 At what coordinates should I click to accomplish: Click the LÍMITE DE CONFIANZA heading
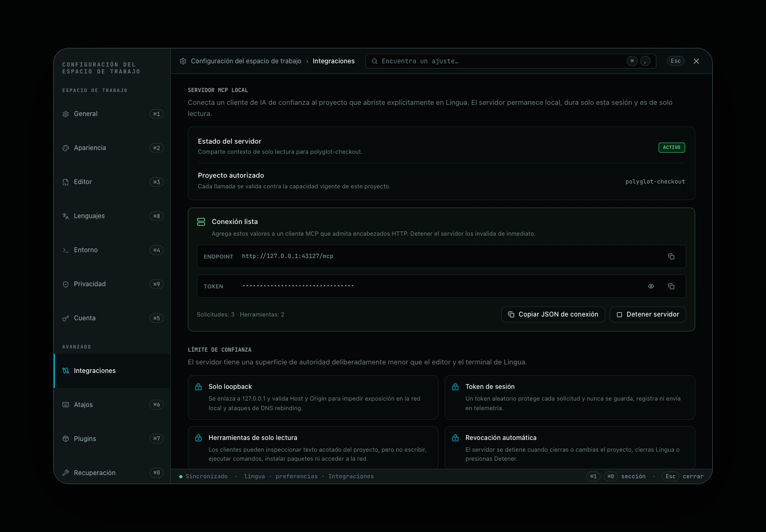220,350
